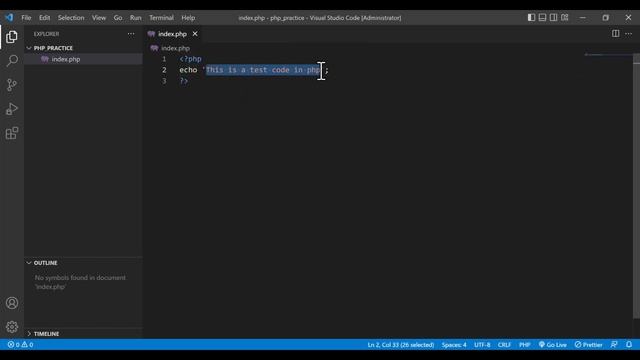Open the Run menu

(x=136, y=18)
